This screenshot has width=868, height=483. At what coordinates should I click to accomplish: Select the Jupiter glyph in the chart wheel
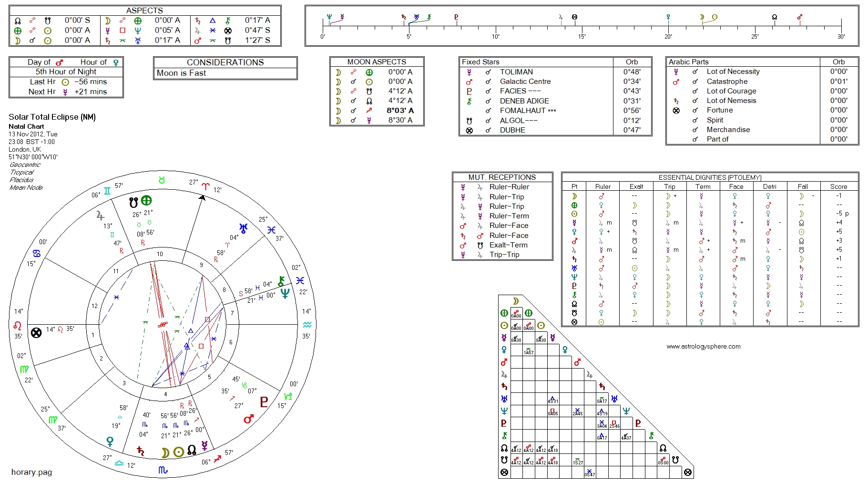(100, 216)
